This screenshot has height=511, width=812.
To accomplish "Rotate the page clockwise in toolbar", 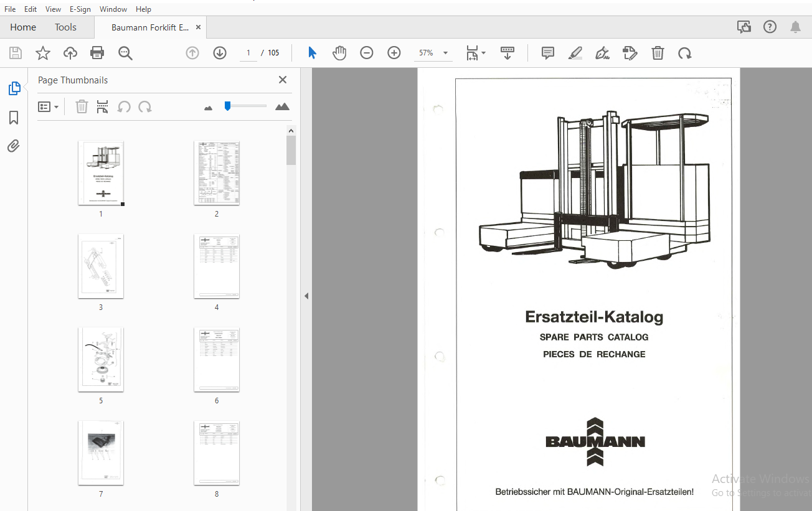I will [x=685, y=53].
